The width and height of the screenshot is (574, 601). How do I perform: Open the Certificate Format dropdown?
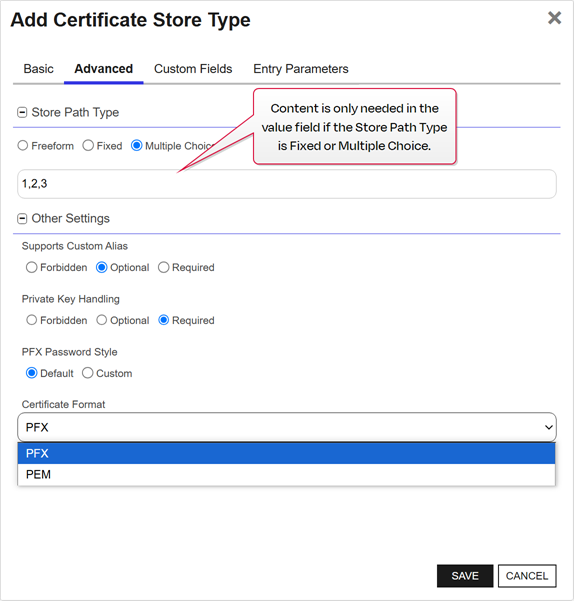point(287,427)
